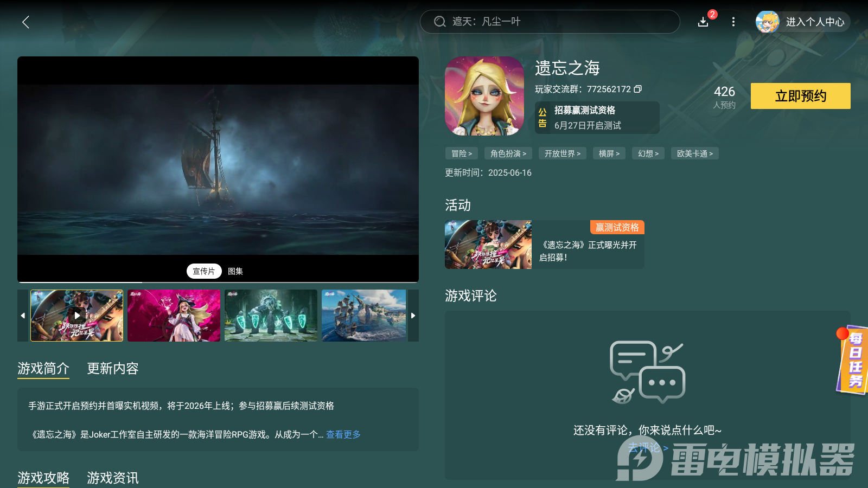Click the user avatar near 进入个人中心

767,22
